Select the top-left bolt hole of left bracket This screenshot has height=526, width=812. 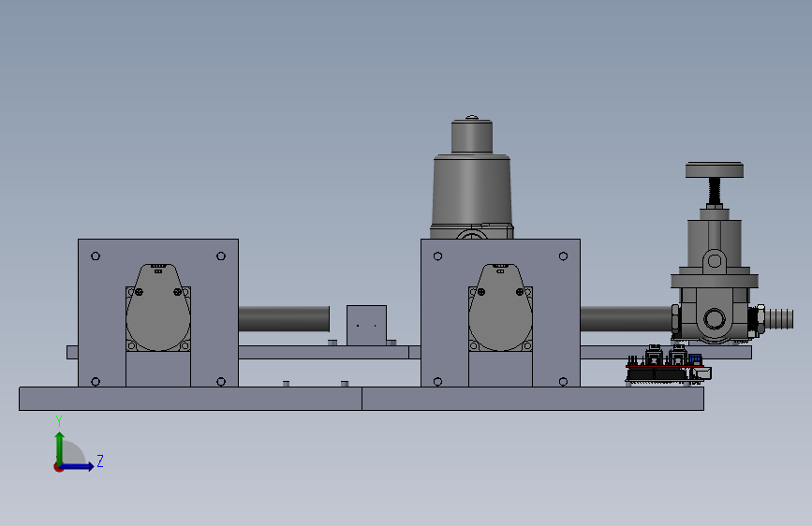[96, 256]
